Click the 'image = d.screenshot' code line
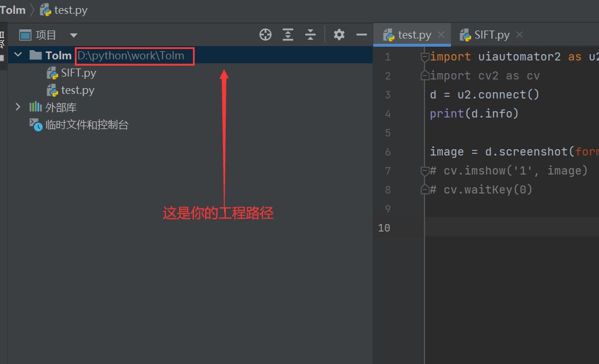 point(514,152)
